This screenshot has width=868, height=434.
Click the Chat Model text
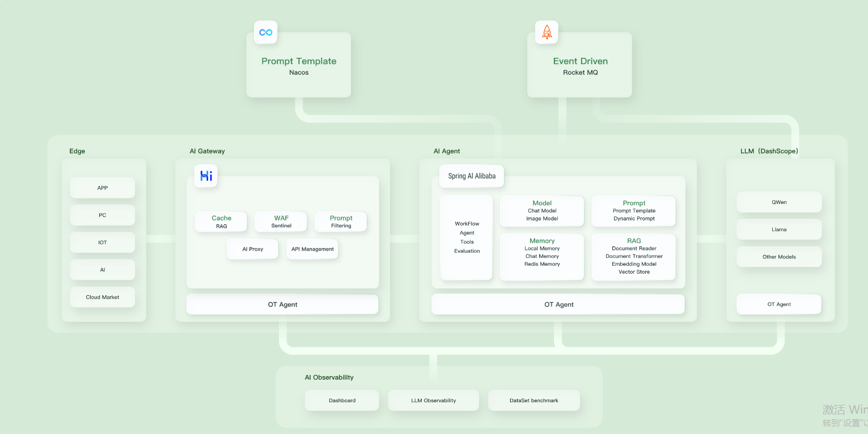542,211
